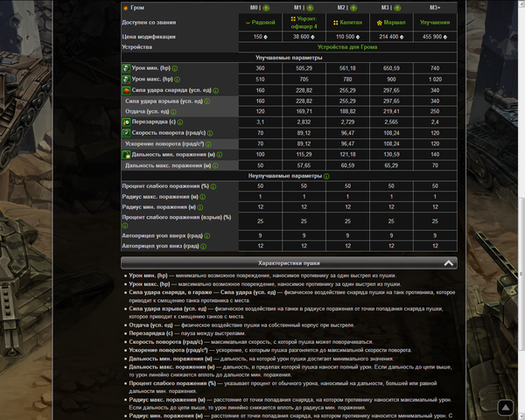Click the orange Thunder icon beside Гром title

(125, 8)
